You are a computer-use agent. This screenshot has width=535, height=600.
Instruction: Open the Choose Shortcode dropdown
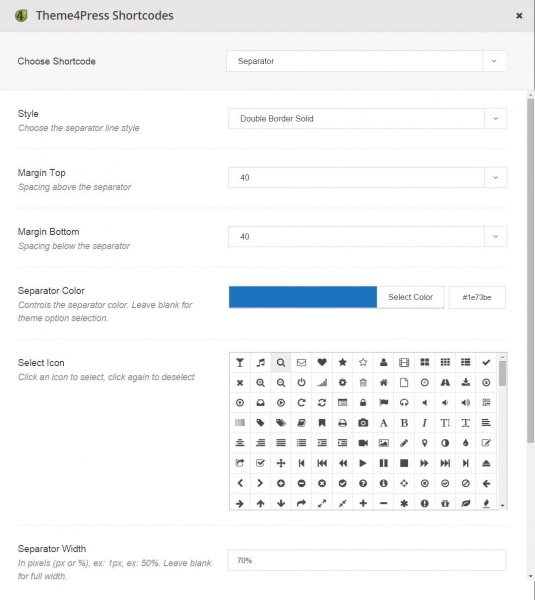coord(365,61)
